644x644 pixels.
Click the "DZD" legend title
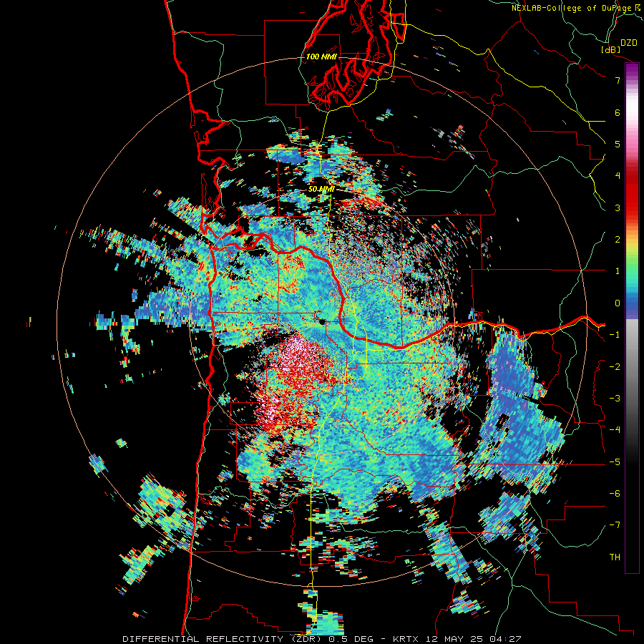(x=629, y=43)
